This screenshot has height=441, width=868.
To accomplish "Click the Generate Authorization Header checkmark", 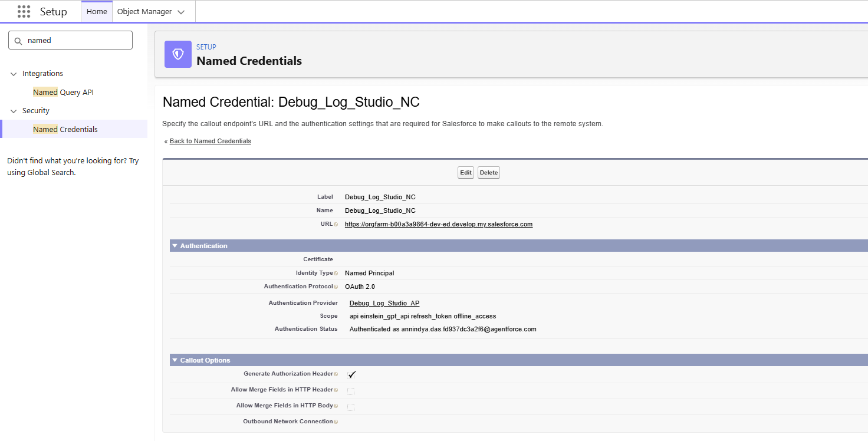I will (352, 374).
